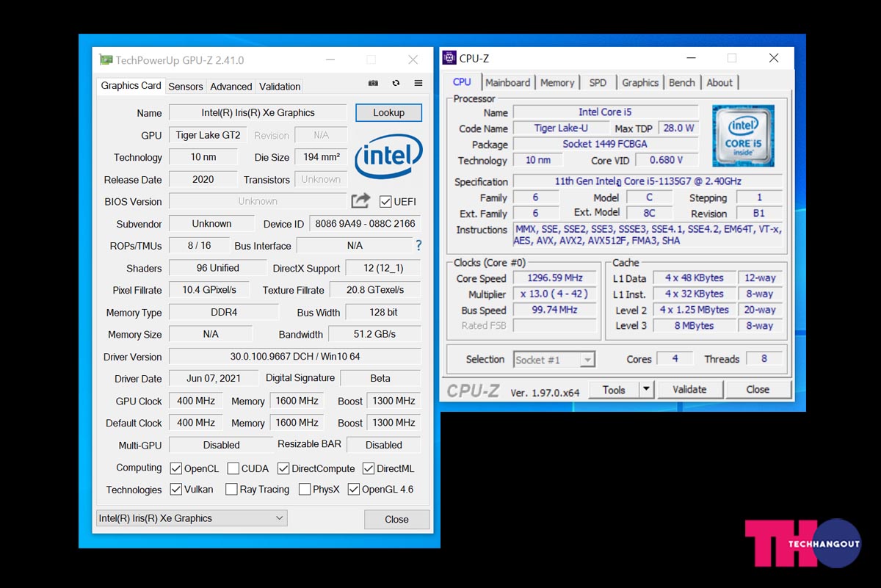Screen dimensions: 881x588
Task: Click the GPU-Z Lookup button
Action: [388, 112]
